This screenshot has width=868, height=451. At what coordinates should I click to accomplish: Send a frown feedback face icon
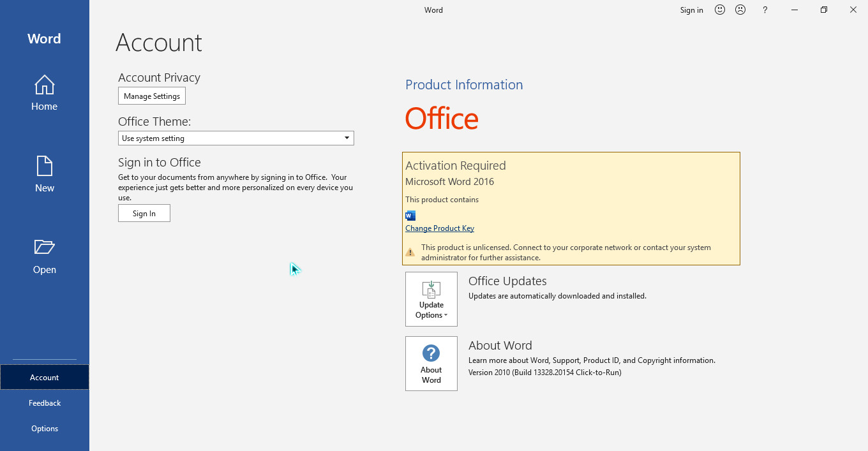(x=740, y=10)
